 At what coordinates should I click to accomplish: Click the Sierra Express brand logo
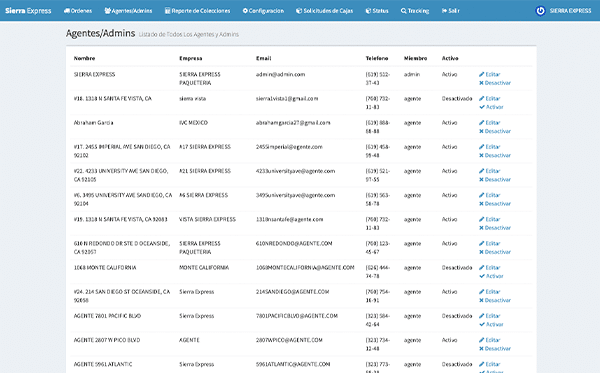(28, 11)
